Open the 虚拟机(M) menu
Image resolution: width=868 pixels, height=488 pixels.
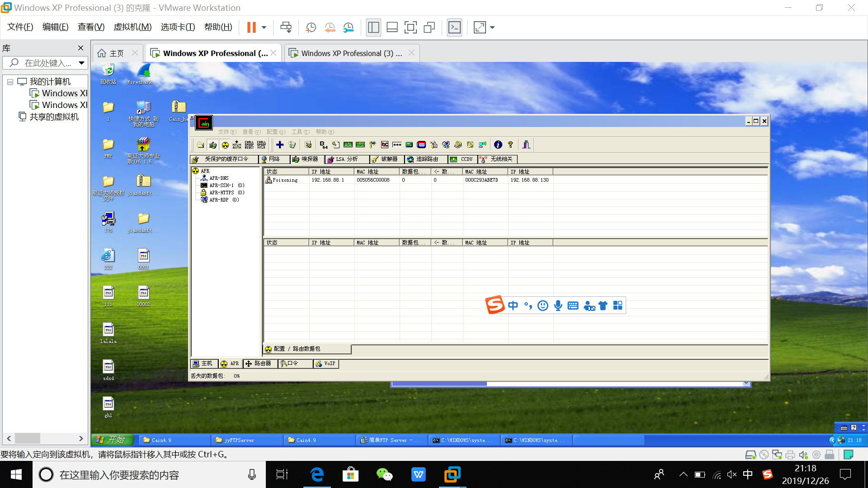pyautogui.click(x=132, y=27)
